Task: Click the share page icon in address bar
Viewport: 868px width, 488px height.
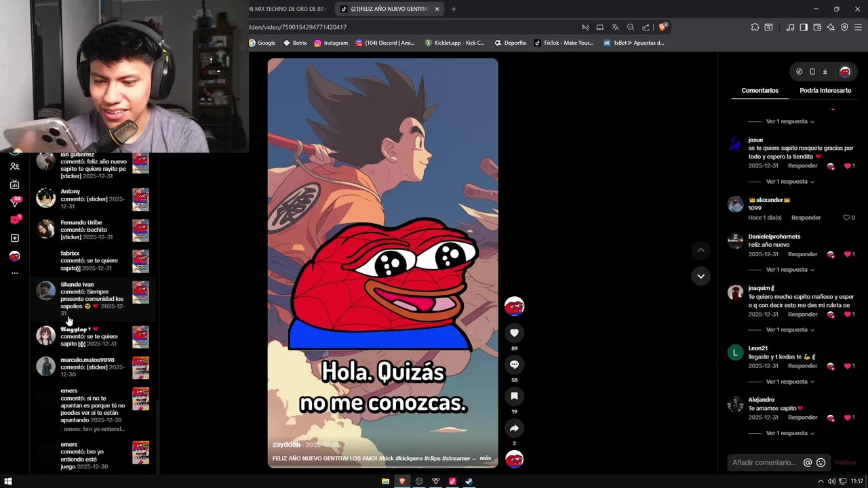Action: (646, 27)
